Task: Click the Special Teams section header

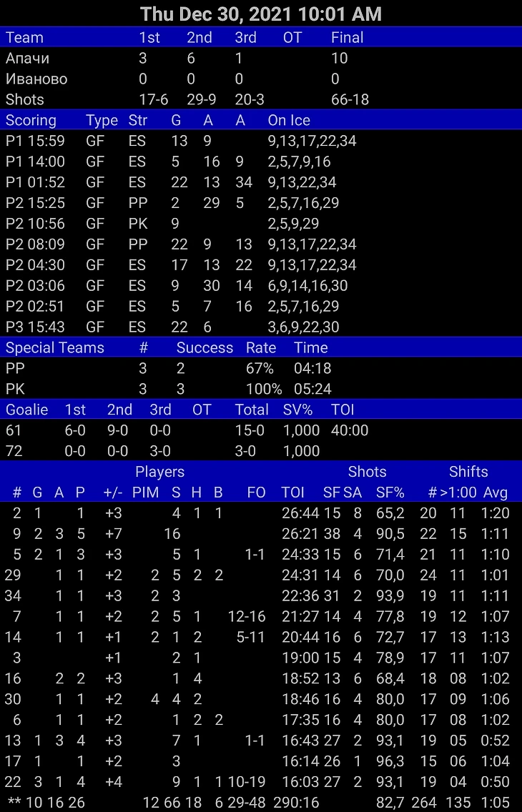Action: [55, 348]
